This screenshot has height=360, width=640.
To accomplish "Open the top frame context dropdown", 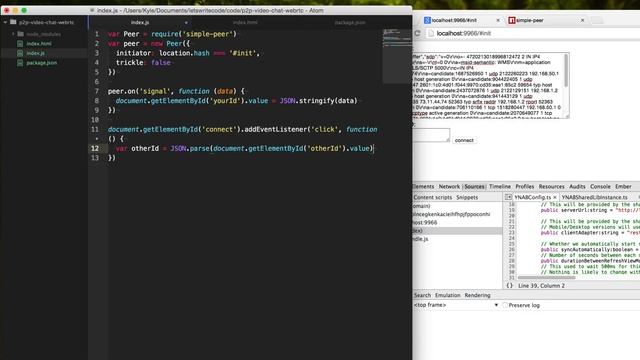I will pos(456,305).
